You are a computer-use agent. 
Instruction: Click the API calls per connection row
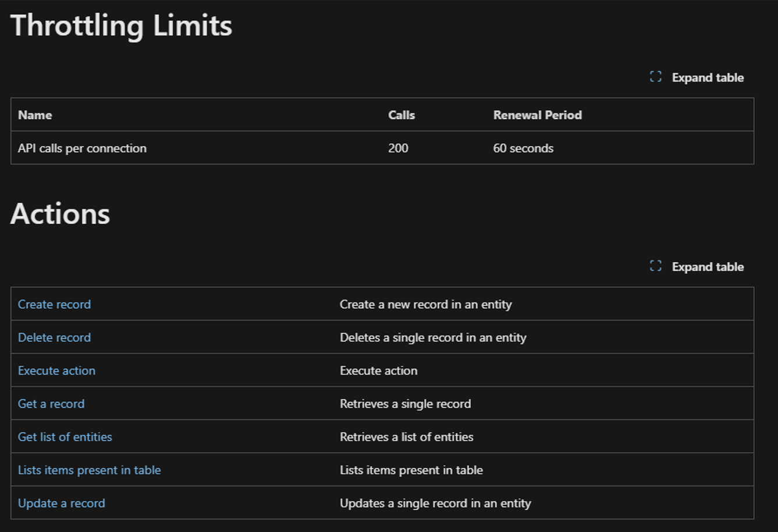point(81,148)
